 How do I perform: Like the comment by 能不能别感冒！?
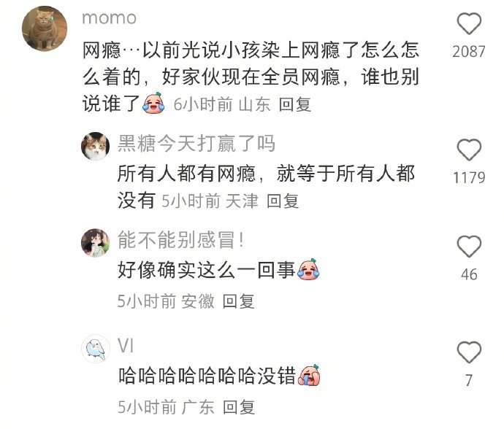tap(469, 247)
